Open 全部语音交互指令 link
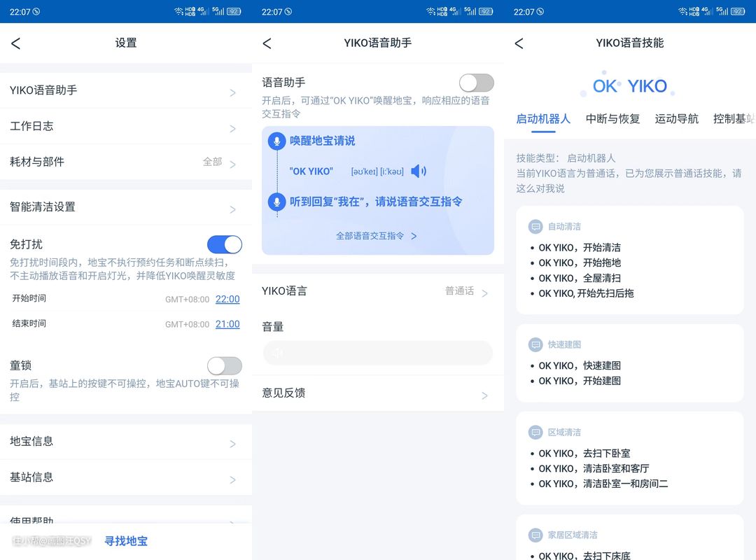The image size is (756, 560). point(377,236)
